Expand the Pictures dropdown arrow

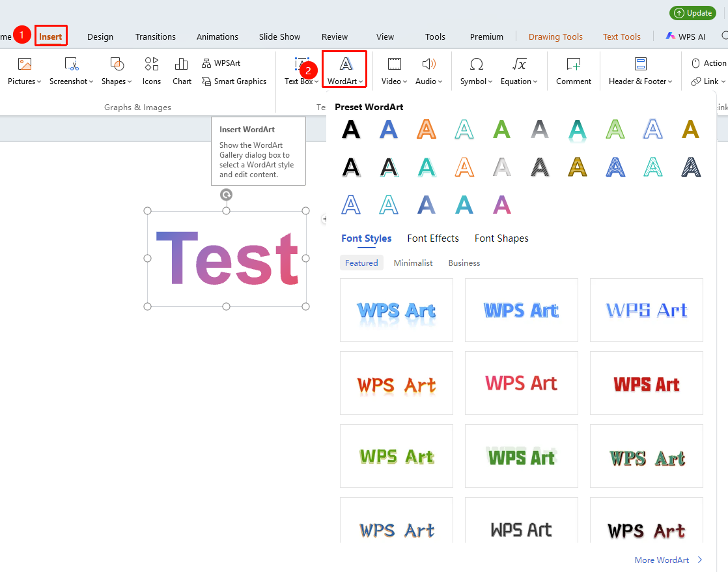tap(39, 82)
